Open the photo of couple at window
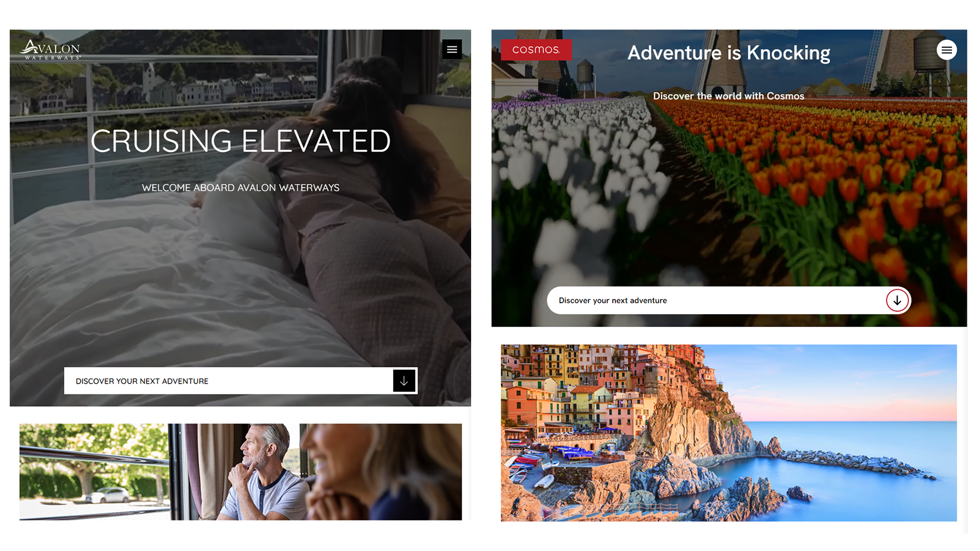Image resolution: width=980 pixels, height=551 pixels. click(x=240, y=472)
